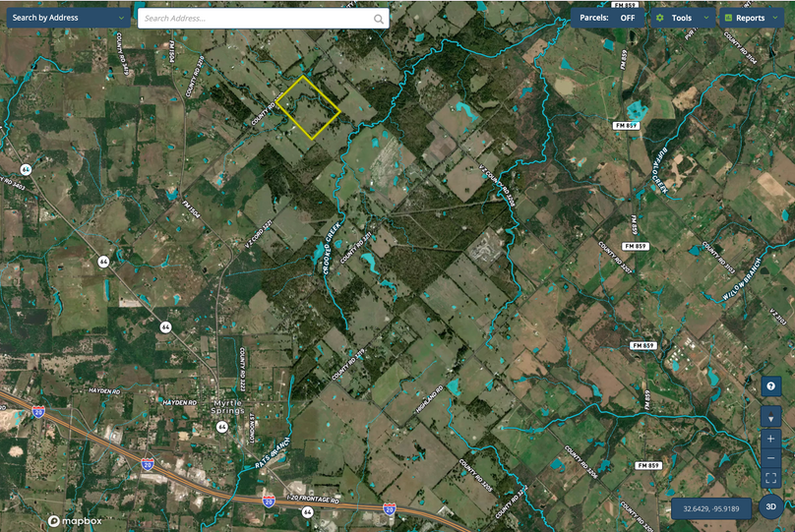
Task: Click the COUNTY RD 3207 label
Action: pos(616,258)
